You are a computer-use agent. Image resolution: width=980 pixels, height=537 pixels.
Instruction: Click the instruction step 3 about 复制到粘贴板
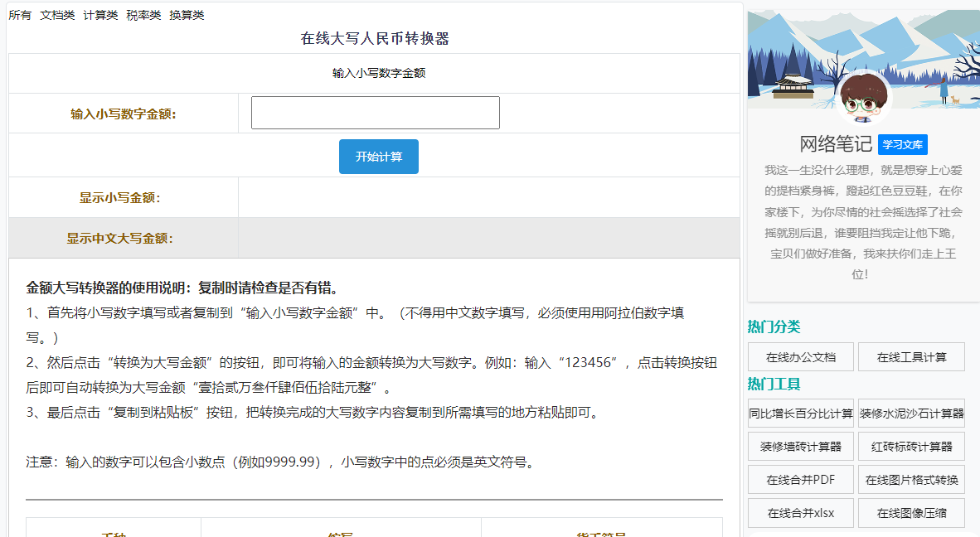coord(313,413)
